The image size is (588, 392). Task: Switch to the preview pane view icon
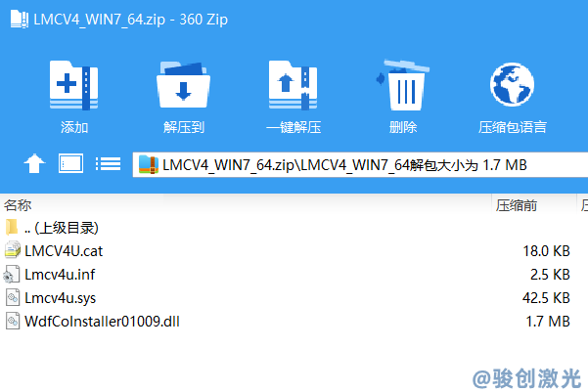pos(70,164)
